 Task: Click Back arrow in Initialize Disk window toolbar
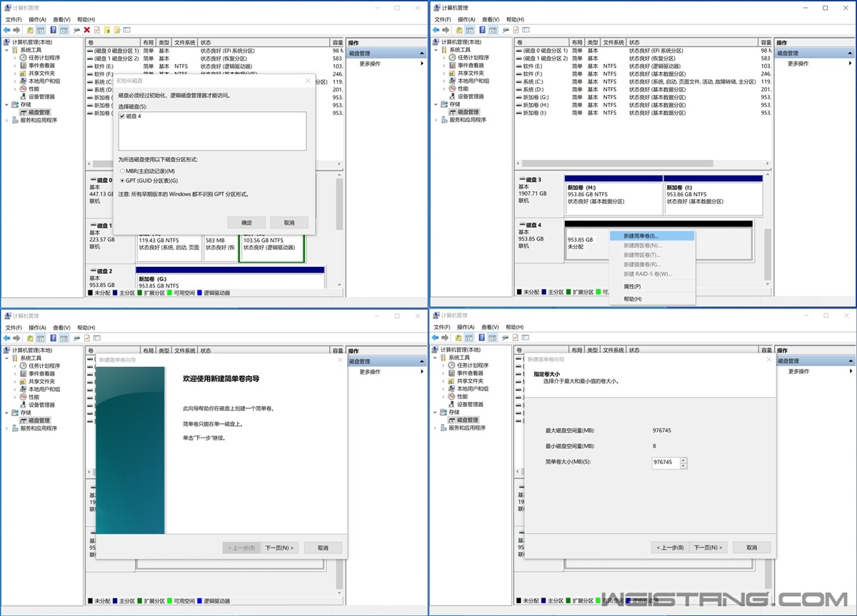(7, 30)
